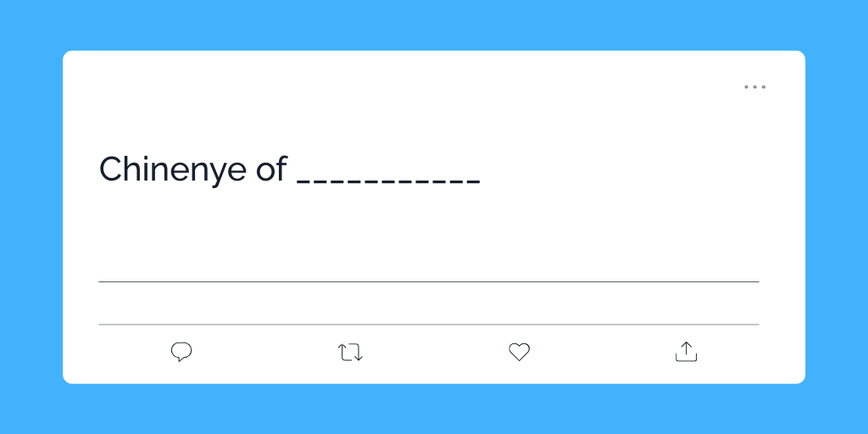The width and height of the screenshot is (868, 434).
Task: Like the tweet with the heart icon
Action: (x=519, y=352)
